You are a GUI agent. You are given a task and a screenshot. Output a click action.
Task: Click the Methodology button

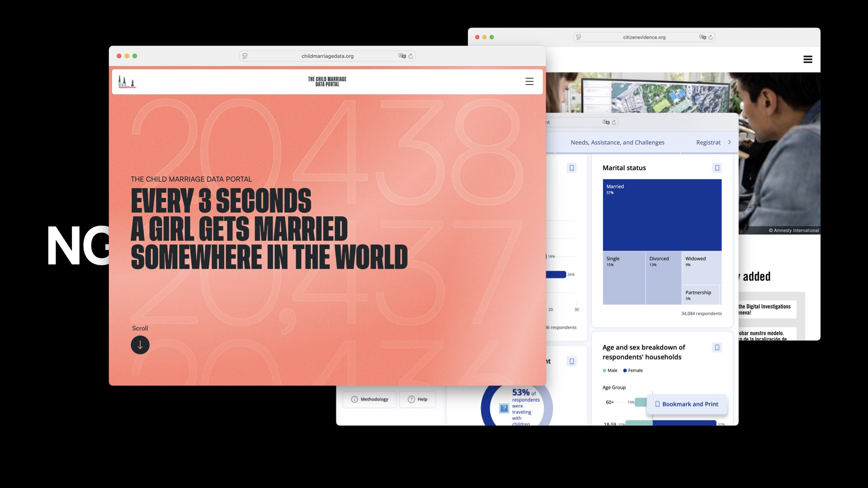369,399
